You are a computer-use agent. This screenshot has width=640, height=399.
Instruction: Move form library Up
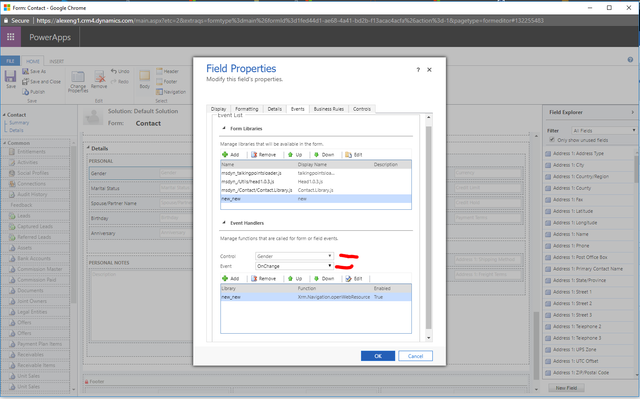(295, 155)
